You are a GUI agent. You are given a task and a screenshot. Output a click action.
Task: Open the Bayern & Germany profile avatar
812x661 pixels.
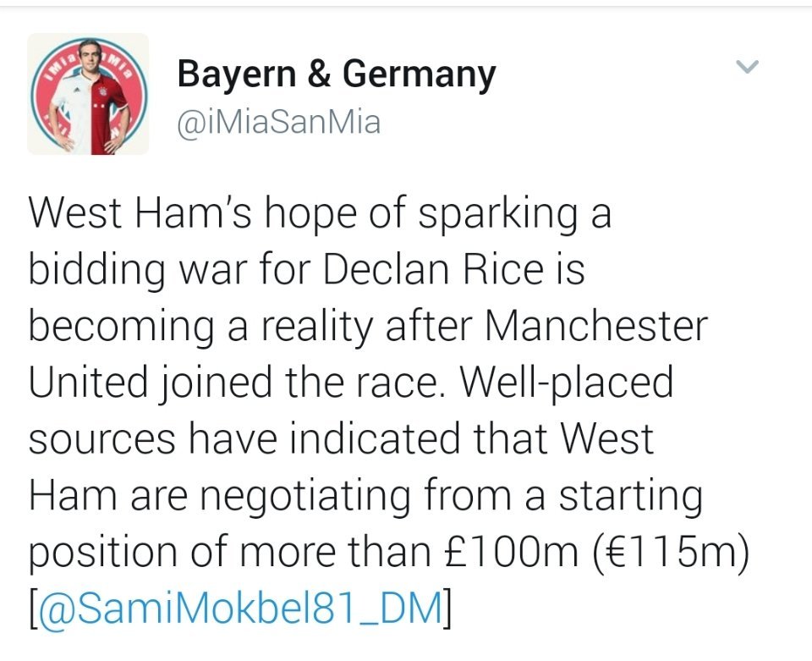(x=88, y=94)
